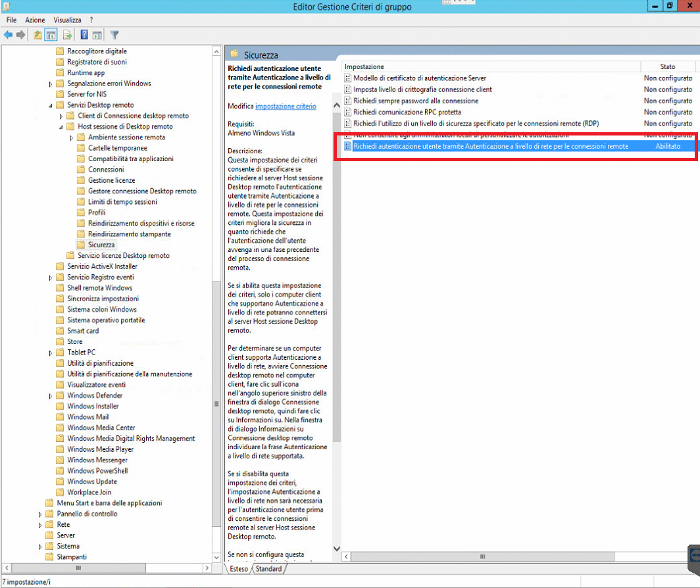This screenshot has height=588, width=700.
Task: Expand the Tablet PC node
Action: tap(51, 353)
